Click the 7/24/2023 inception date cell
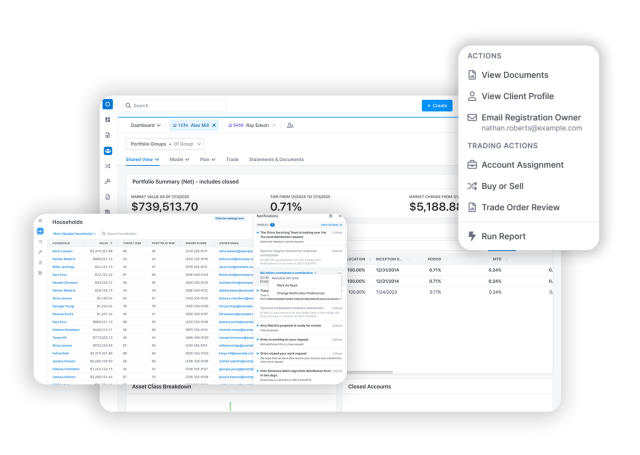Screen dimensions: 640x455 [386, 292]
